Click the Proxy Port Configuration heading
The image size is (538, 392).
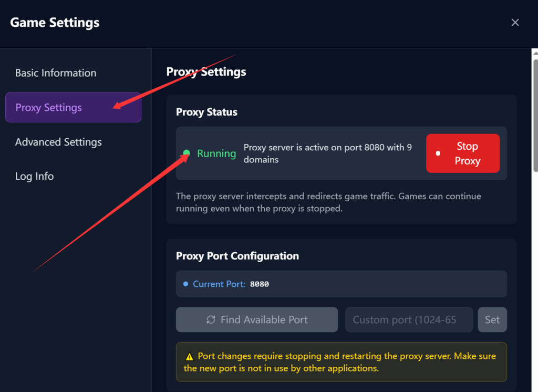coord(237,256)
